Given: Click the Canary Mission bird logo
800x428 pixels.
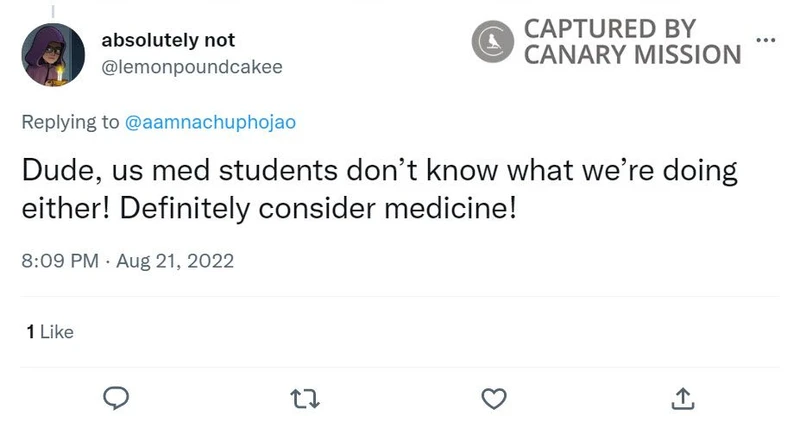Looking at the screenshot, I should click(492, 42).
